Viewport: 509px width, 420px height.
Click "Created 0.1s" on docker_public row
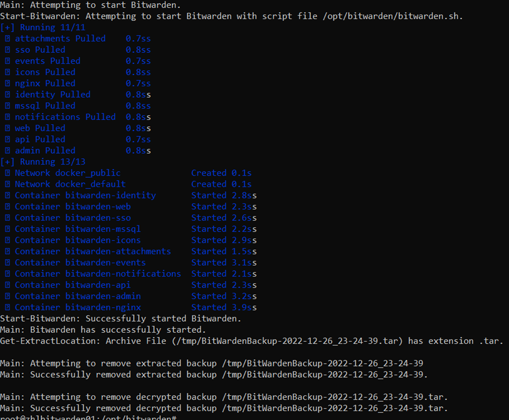(221, 173)
